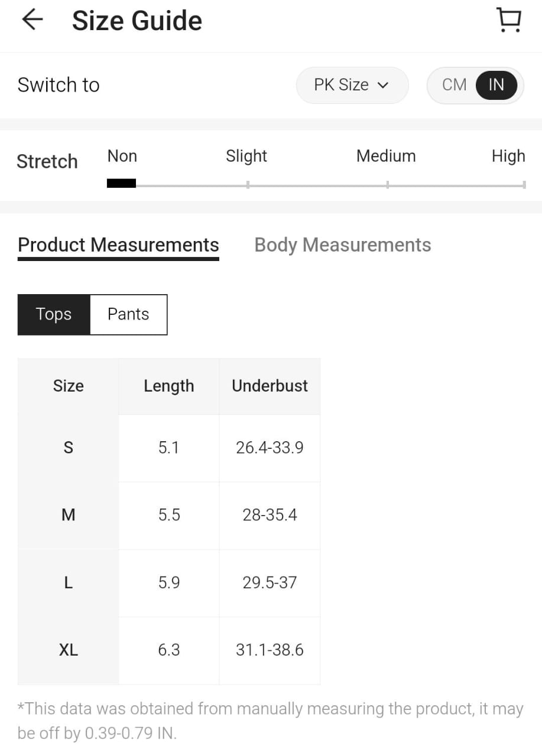The image size is (542, 756).
Task: Switch to Body Measurements tab
Action: click(342, 245)
